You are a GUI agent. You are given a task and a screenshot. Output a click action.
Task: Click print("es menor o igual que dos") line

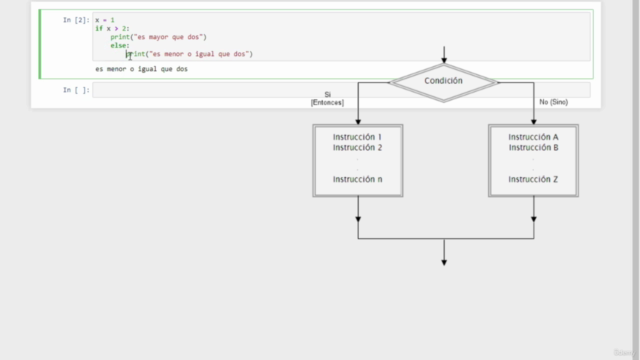(189, 54)
